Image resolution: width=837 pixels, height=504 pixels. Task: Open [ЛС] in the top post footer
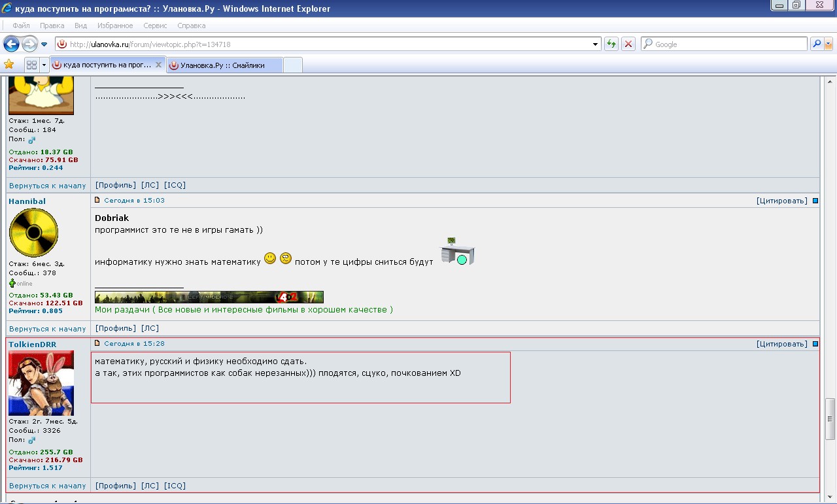(150, 185)
